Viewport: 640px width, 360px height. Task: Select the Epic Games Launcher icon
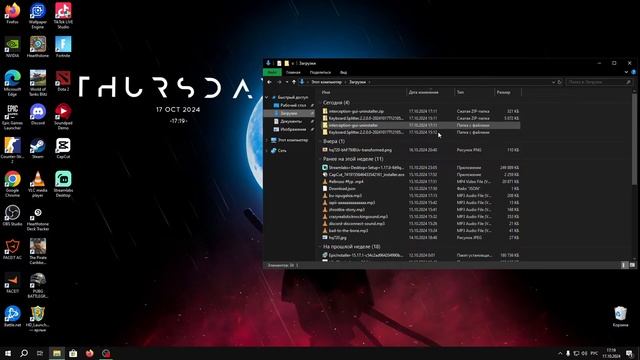(12, 117)
